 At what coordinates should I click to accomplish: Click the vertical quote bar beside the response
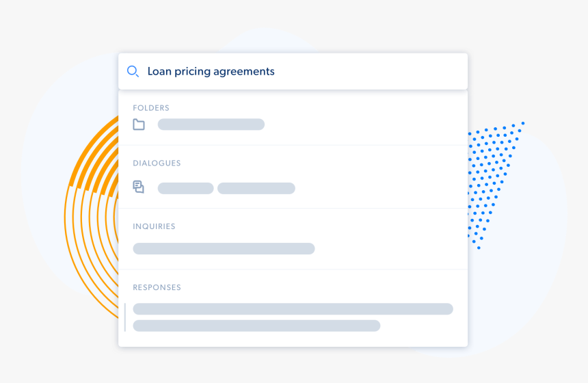[x=125, y=317]
